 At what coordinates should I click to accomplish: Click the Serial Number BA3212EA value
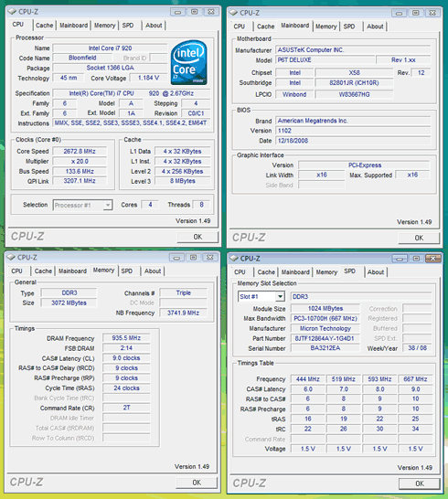[x=325, y=348]
